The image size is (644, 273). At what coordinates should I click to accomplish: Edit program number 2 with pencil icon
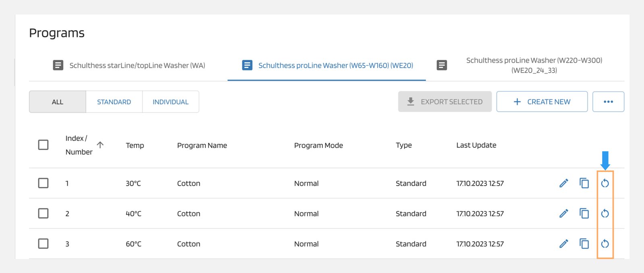[563, 213]
